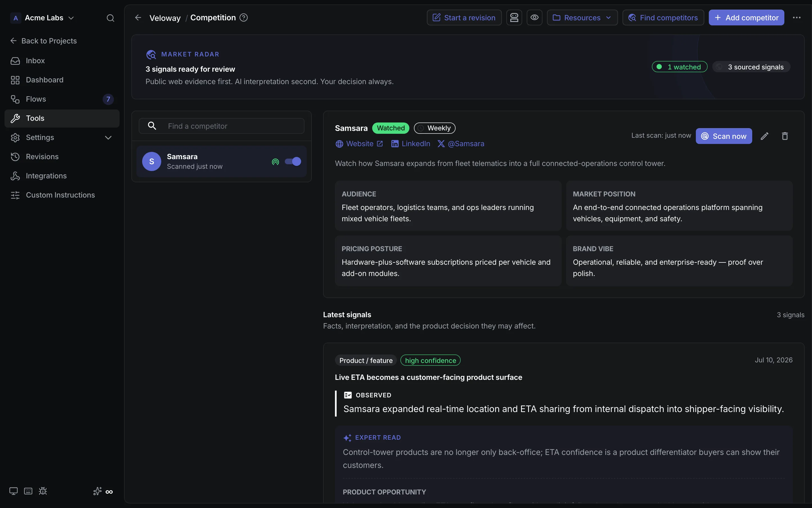Click the search icon in the sidebar header
This screenshot has height=508, width=812.
click(x=111, y=18)
